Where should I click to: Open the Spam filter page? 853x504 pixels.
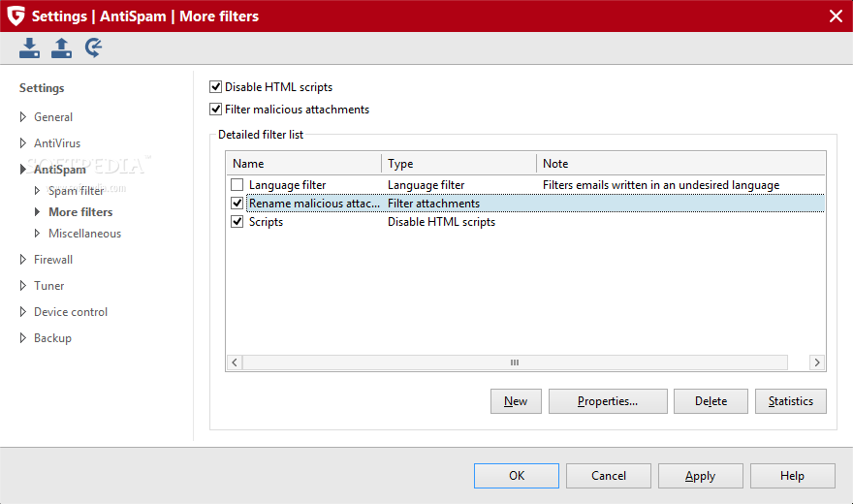(77, 191)
